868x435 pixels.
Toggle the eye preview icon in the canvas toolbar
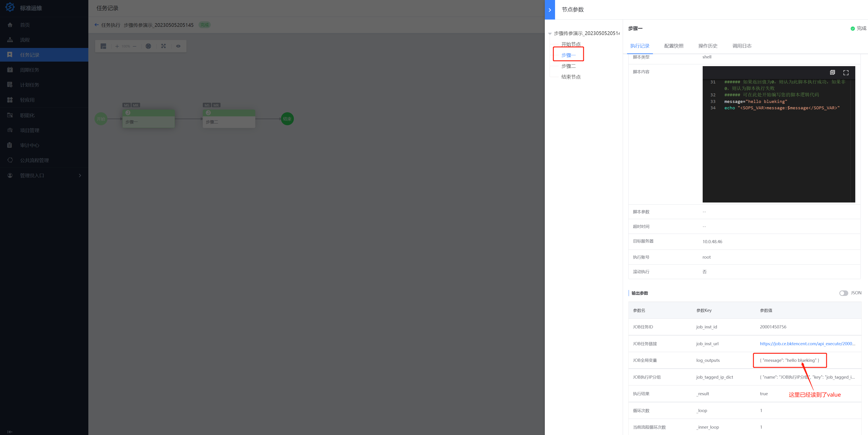coord(178,46)
